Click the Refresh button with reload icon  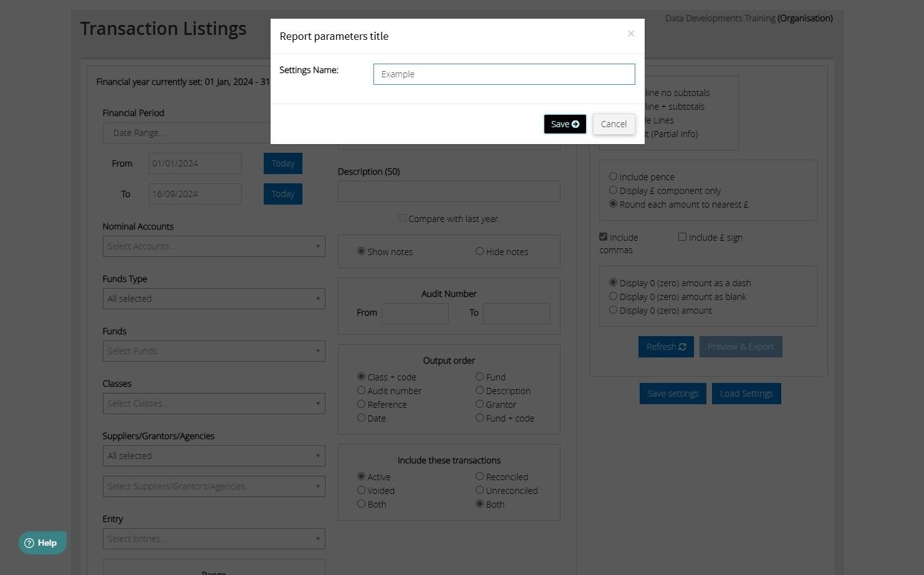tap(666, 347)
